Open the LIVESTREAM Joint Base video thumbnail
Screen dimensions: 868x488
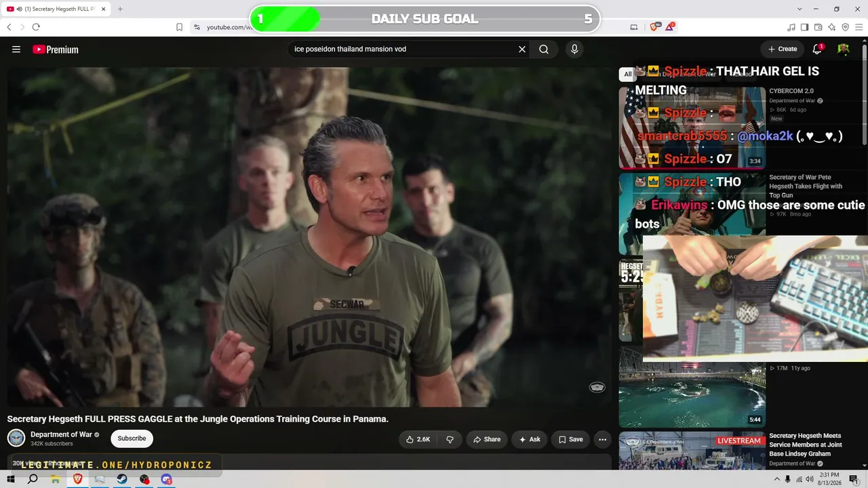coord(692,450)
